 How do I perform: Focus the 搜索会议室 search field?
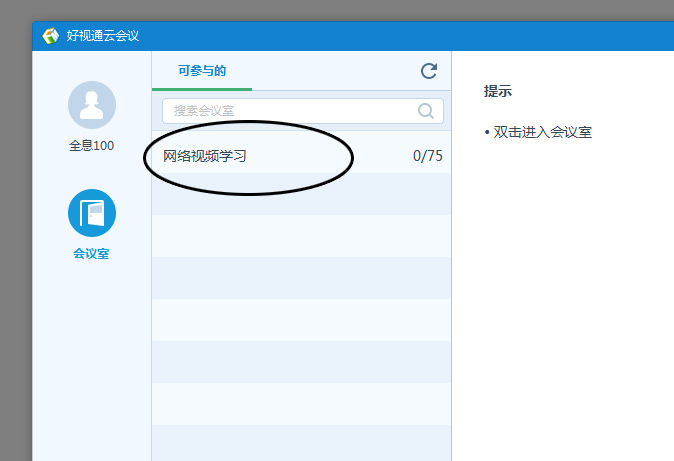[303, 111]
